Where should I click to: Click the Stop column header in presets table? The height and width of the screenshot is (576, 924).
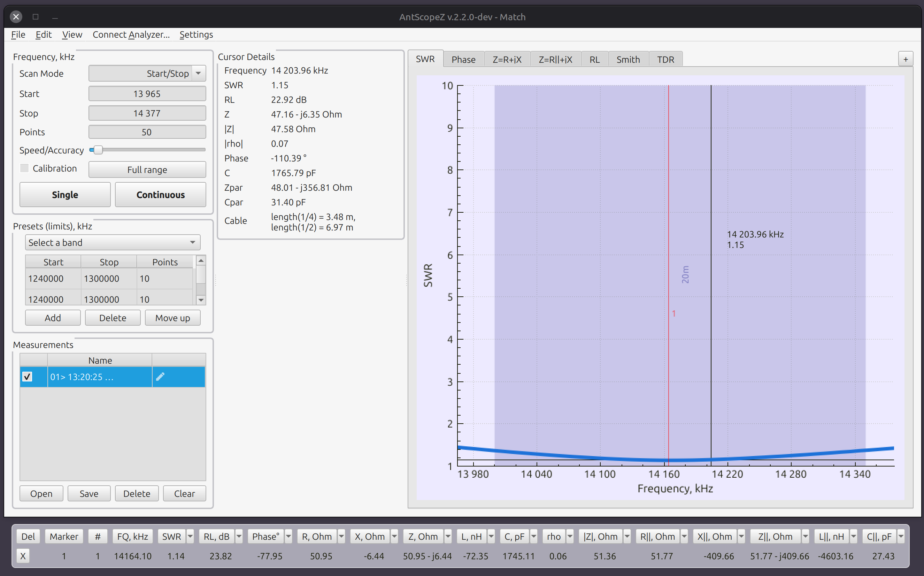coord(109,262)
